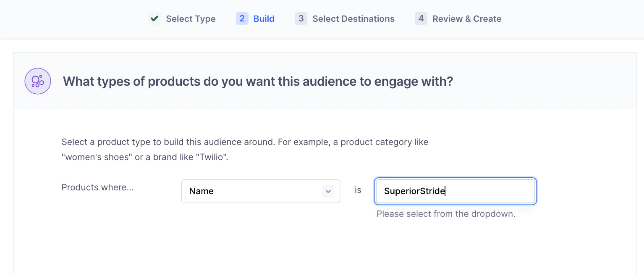Click the highlighted blue step number 2
The image size is (644, 274).
tap(242, 18)
